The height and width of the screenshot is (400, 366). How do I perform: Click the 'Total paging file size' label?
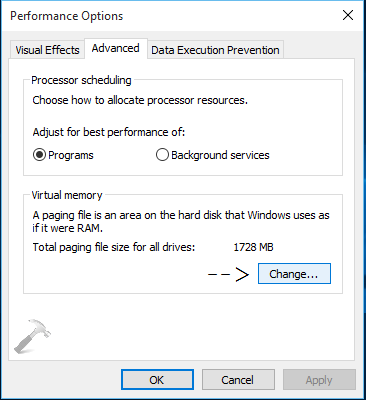(114, 247)
